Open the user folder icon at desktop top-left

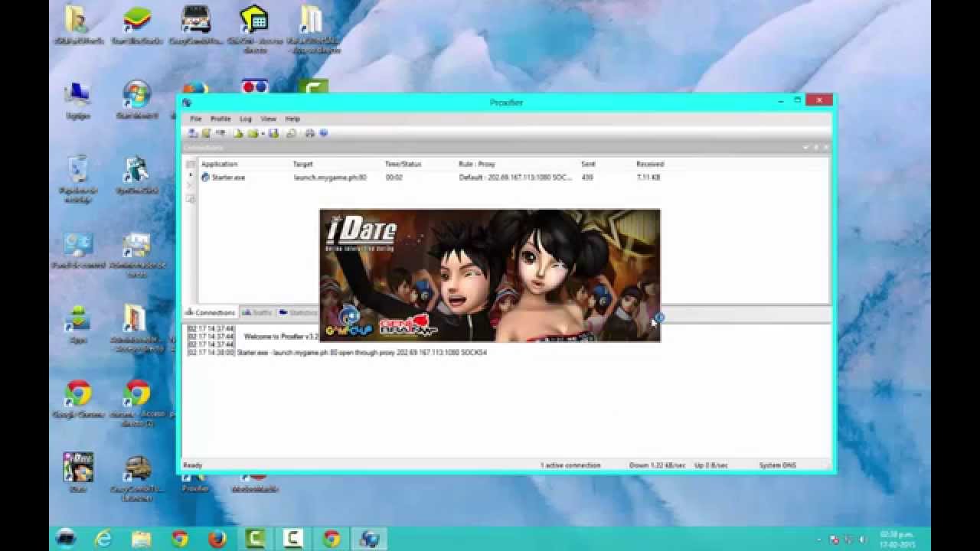click(77, 23)
